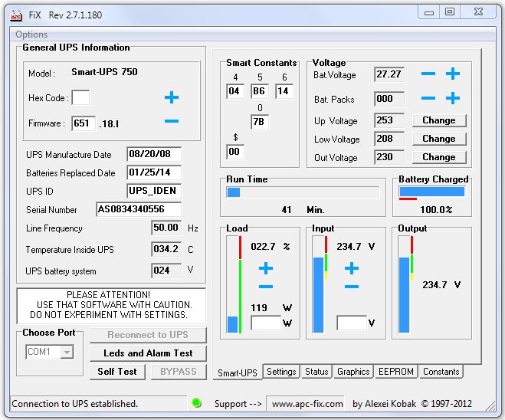
Task: Open the COM1 port dropdown
Action: (x=67, y=352)
